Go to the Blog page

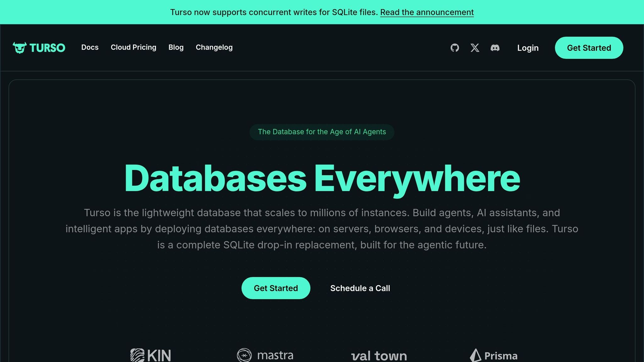click(176, 47)
